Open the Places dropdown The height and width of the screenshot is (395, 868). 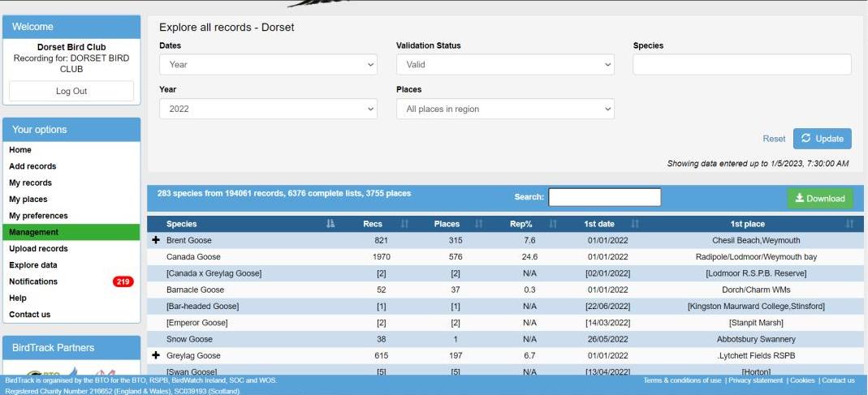(x=505, y=109)
